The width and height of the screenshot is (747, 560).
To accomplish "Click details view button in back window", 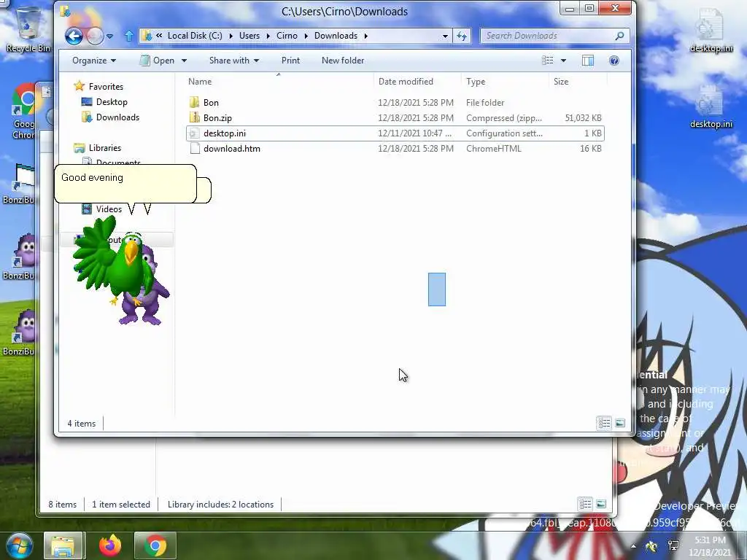I will tap(585, 504).
